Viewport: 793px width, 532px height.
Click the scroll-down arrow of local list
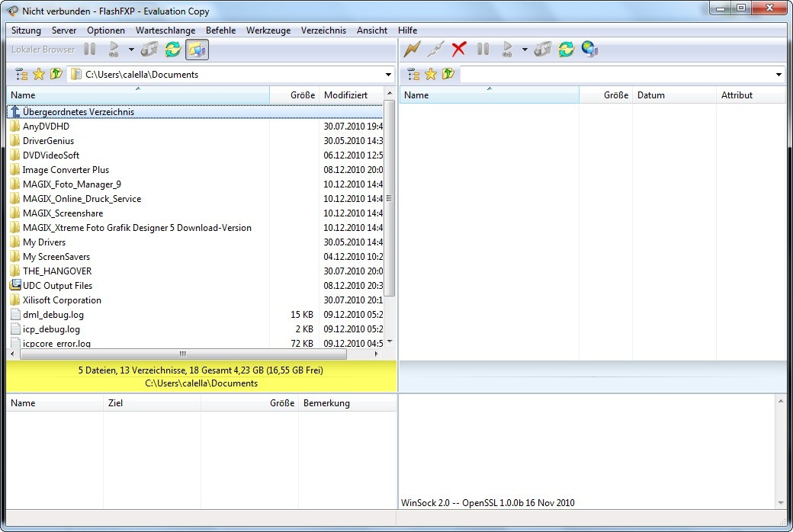tap(390, 342)
